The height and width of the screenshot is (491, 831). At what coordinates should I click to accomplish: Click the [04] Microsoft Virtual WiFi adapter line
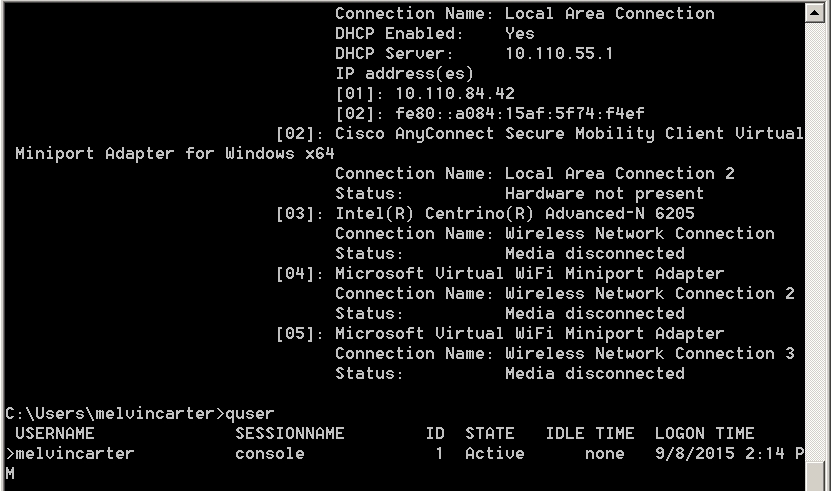(500, 274)
